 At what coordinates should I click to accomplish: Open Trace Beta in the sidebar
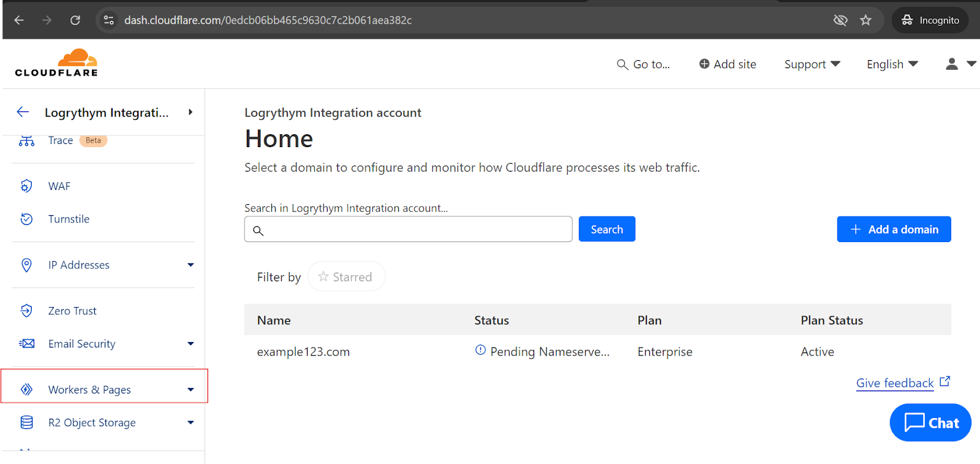[61, 140]
